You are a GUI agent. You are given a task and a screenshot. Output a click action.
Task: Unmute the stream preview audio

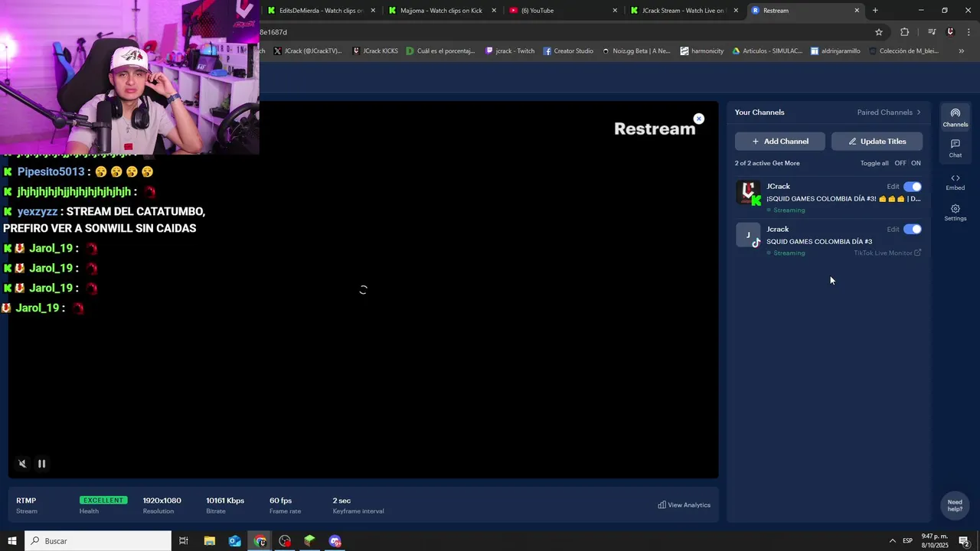pos(22,464)
